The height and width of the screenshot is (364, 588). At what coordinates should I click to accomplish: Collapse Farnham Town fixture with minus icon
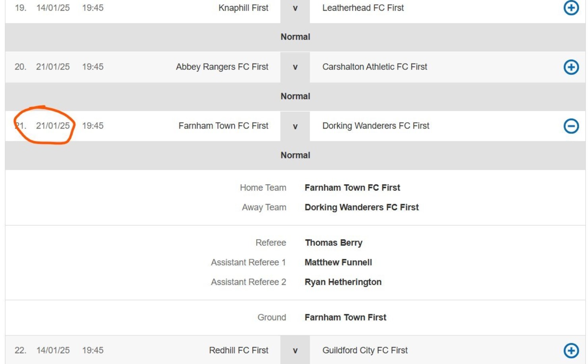571,126
